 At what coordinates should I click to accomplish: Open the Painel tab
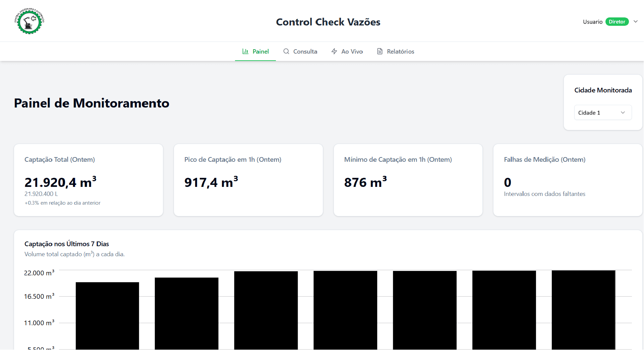pyautogui.click(x=255, y=52)
